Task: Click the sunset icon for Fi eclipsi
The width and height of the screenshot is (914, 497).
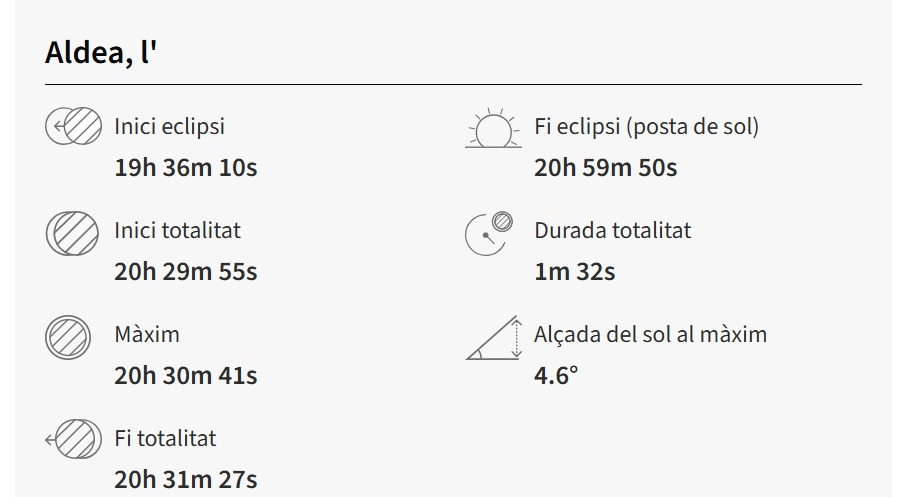Action: point(493,129)
